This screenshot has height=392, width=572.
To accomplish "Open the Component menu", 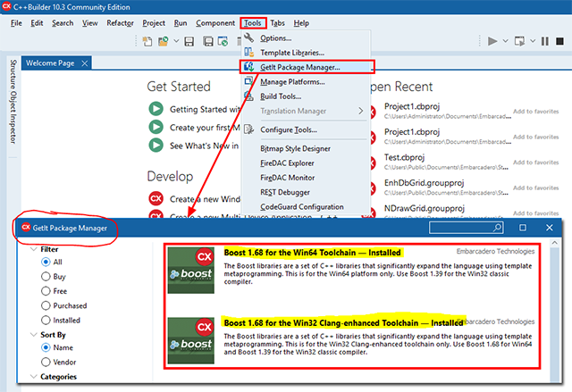I will coord(215,23).
